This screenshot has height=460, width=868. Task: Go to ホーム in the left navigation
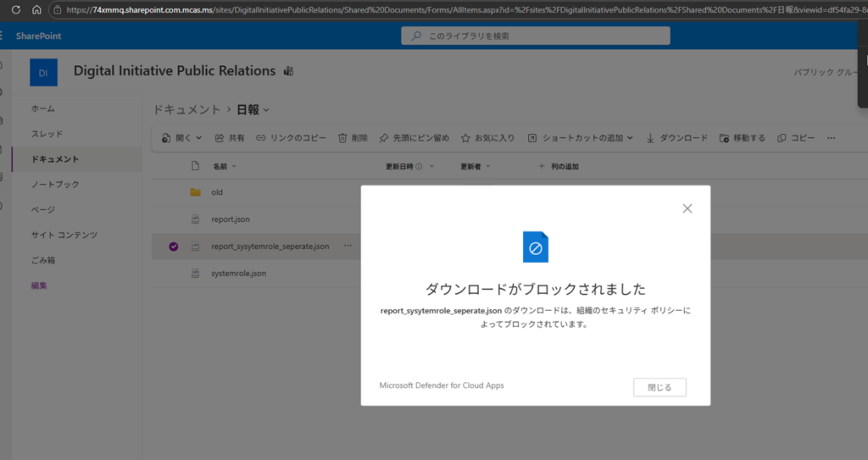[42, 108]
